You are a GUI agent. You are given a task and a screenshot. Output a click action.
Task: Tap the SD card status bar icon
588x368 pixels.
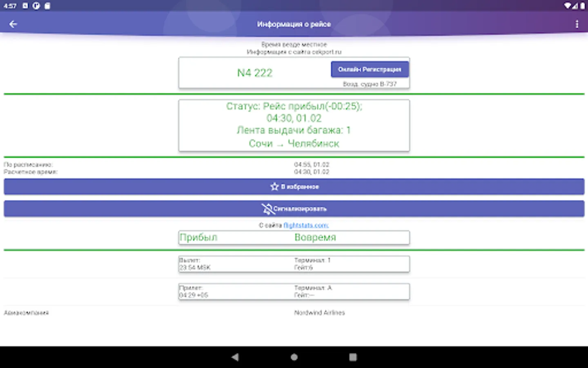click(47, 6)
